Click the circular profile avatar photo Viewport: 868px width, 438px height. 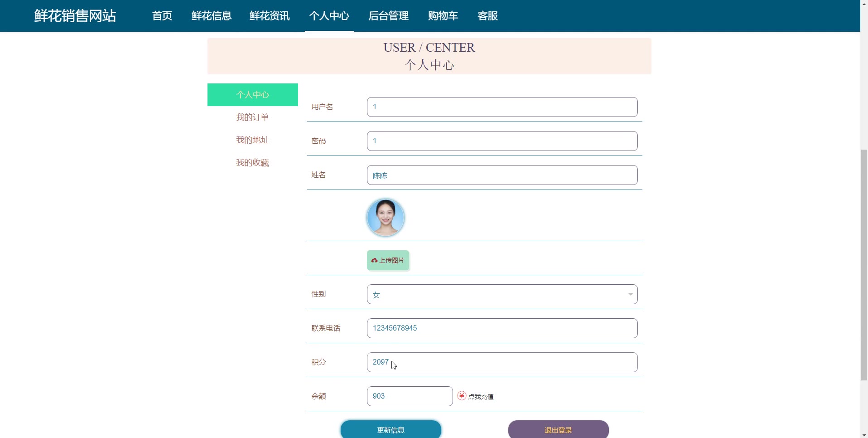click(x=386, y=217)
